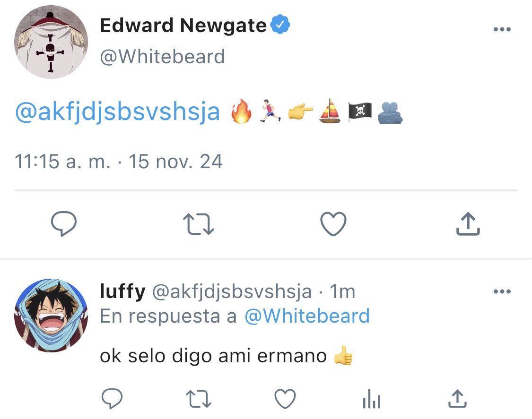
Task: Click the @Whitebeard handle under the name
Action: pyautogui.click(x=163, y=57)
